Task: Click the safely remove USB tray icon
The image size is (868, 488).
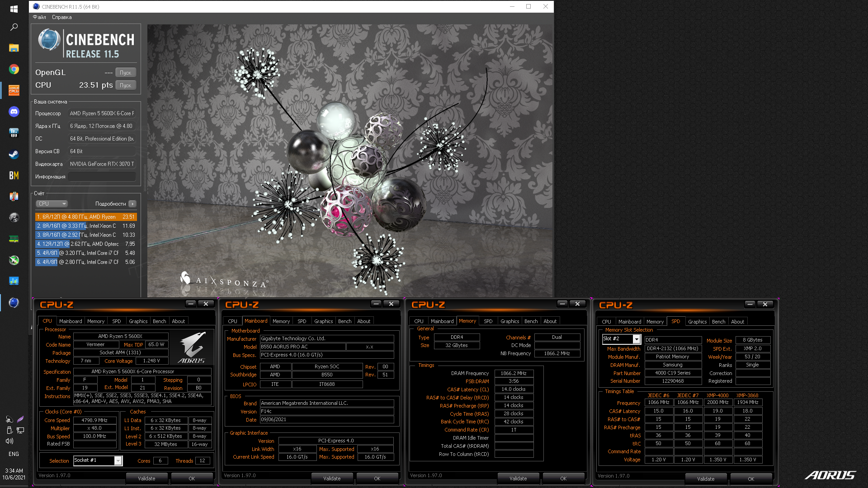Action: click(9, 430)
